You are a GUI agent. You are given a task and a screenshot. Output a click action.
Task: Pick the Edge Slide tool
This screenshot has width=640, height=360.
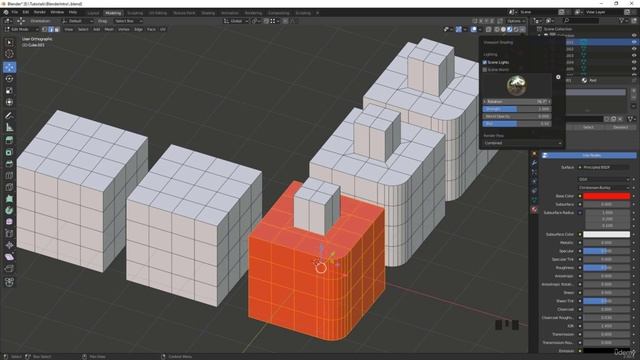tap(9, 233)
